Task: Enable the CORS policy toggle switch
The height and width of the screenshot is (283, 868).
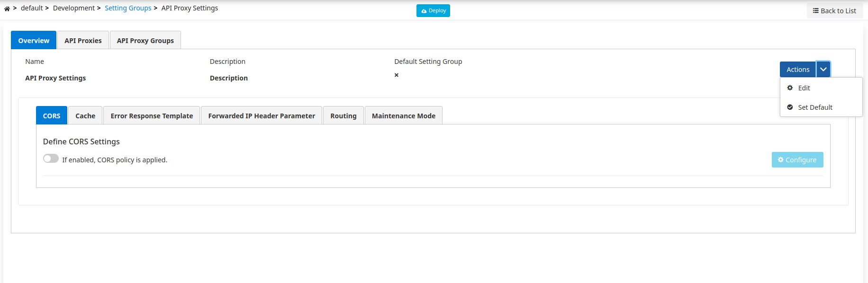Action: 51,159
